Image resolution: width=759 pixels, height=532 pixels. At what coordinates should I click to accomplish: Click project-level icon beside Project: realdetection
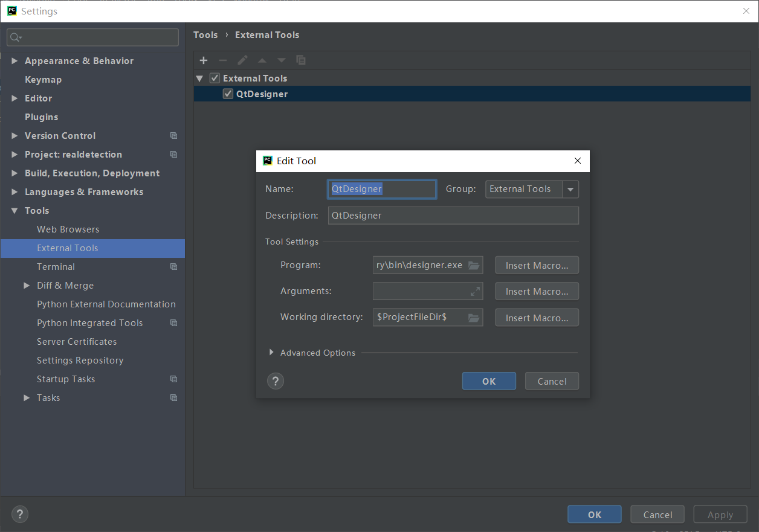pyautogui.click(x=174, y=155)
